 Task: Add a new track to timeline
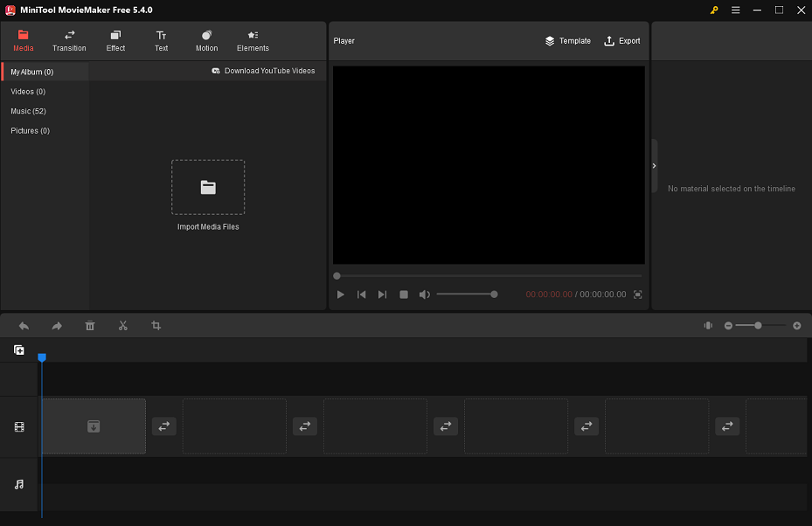click(x=19, y=350)
